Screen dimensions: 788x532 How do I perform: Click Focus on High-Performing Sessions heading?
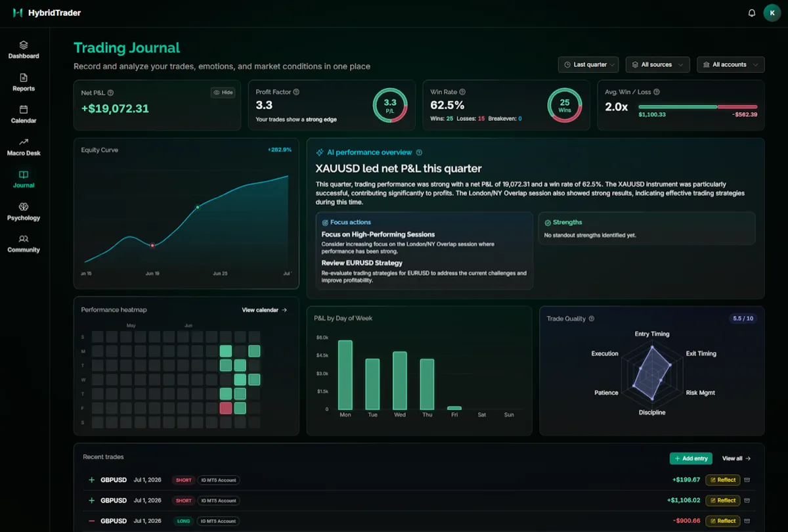click(x=378, y=234)
